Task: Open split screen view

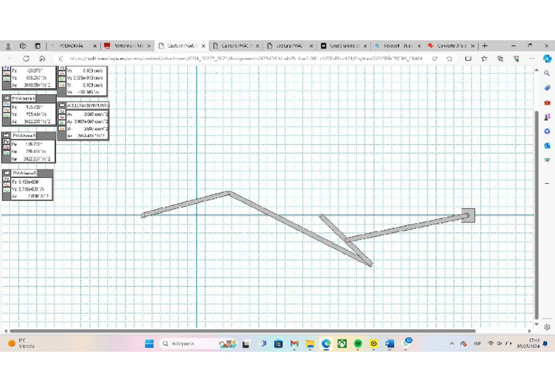Action: [469, 59]
